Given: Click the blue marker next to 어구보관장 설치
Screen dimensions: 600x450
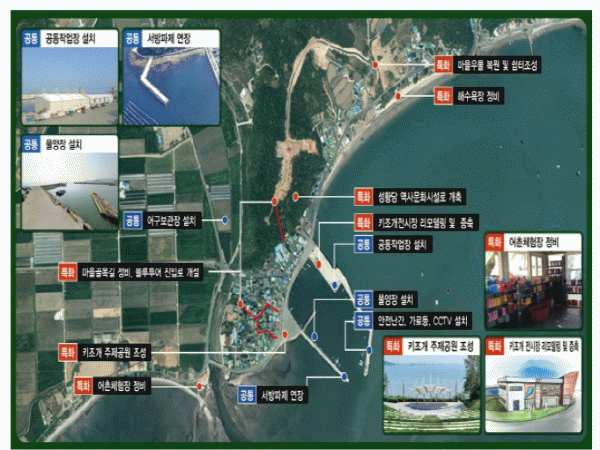Looking at the screenshot, I should pyautogui.click(x=226, y=219).
